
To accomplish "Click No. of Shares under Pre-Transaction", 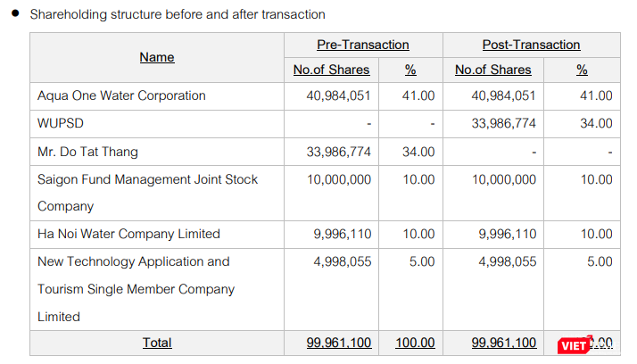I will [332, 70].
